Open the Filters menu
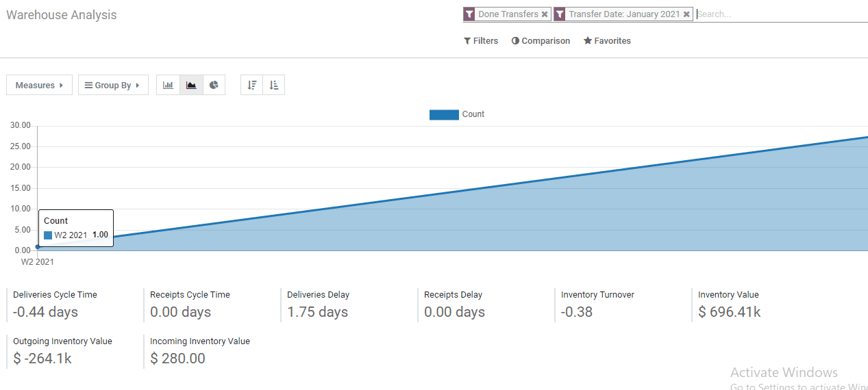The image size is (868, 390). 481,40
